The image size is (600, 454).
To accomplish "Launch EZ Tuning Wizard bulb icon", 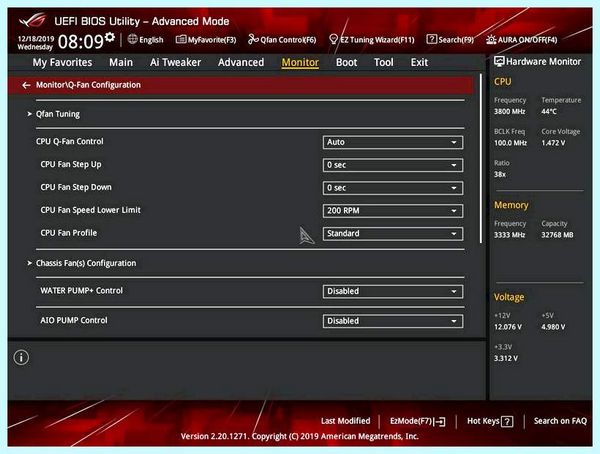I will pos(333,39).
